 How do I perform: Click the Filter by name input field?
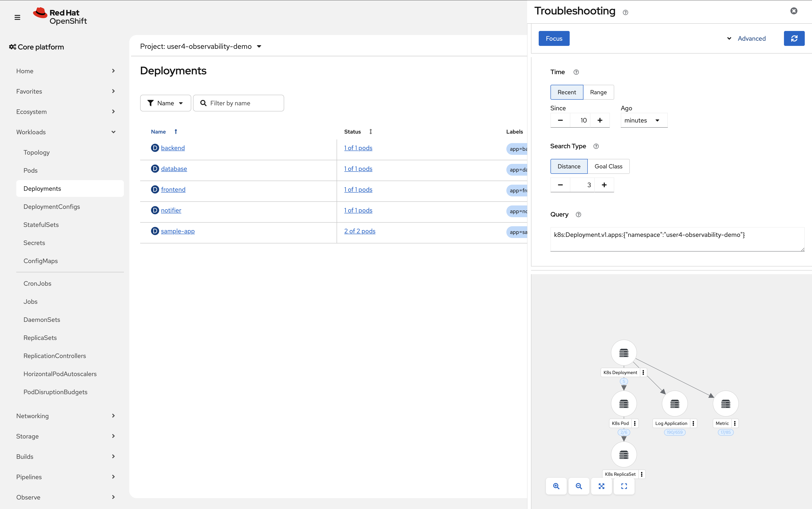click(x=238, y=103)
